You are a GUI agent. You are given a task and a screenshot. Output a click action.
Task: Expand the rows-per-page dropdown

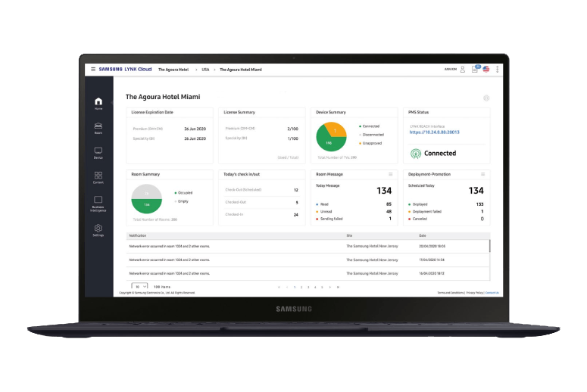coord(139,287)
